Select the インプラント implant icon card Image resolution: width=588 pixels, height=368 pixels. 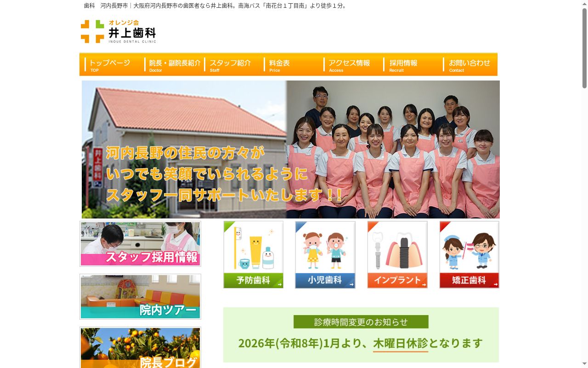click(397, 255)
